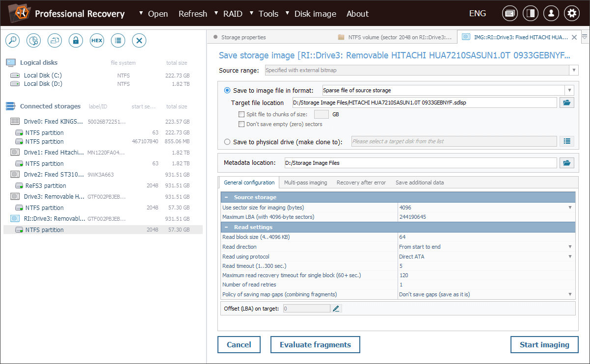The image size is (590, 364).
Task: Click the pie-chart partition icon in left toolbar
Action: click(33, 41)
